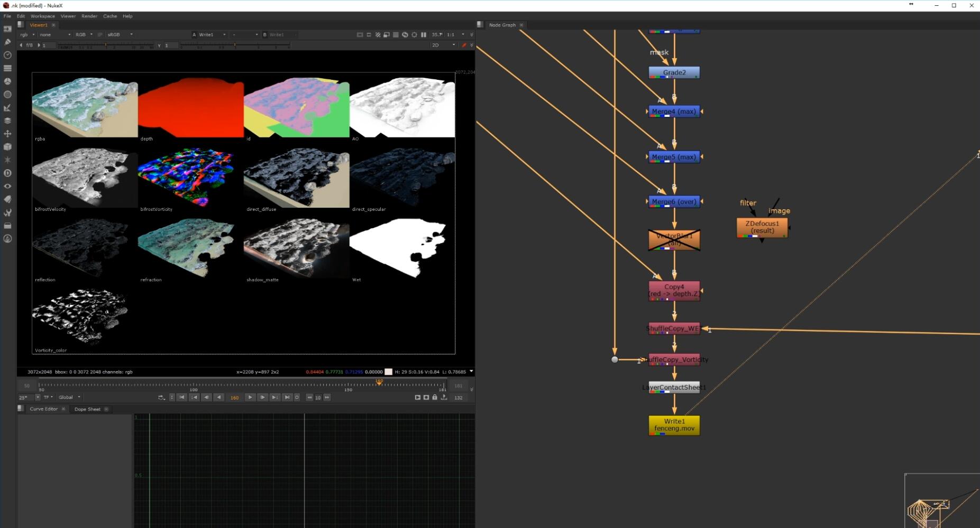Toggle the frame range lock icon

click(x=435, y=397)
